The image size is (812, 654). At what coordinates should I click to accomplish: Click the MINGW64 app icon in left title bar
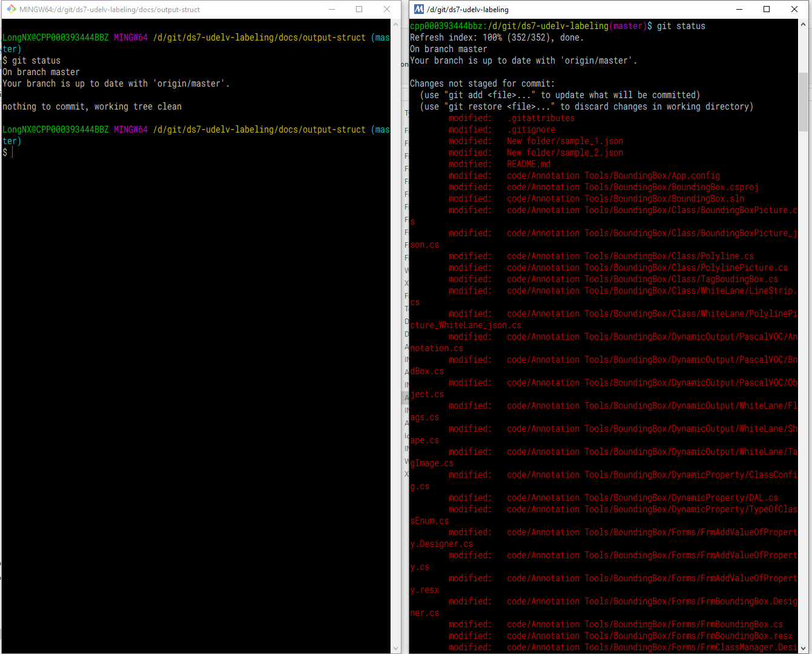coord(10,9)
